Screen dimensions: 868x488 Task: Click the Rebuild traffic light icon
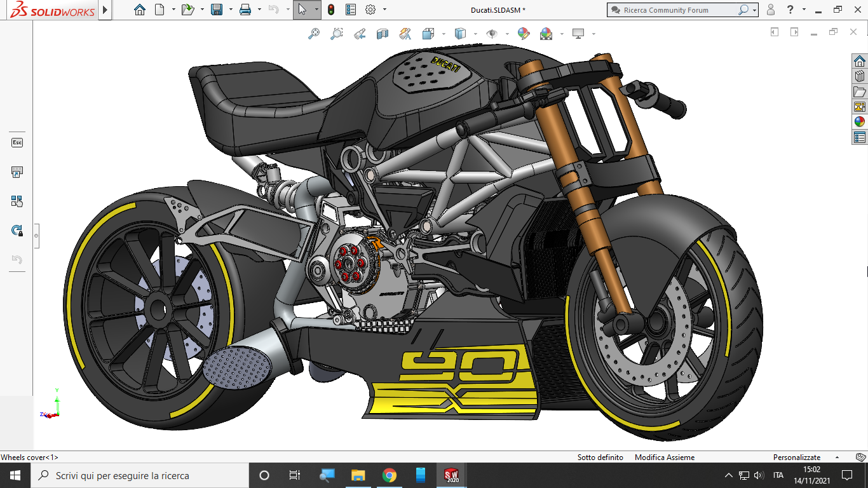click(331, 10)
